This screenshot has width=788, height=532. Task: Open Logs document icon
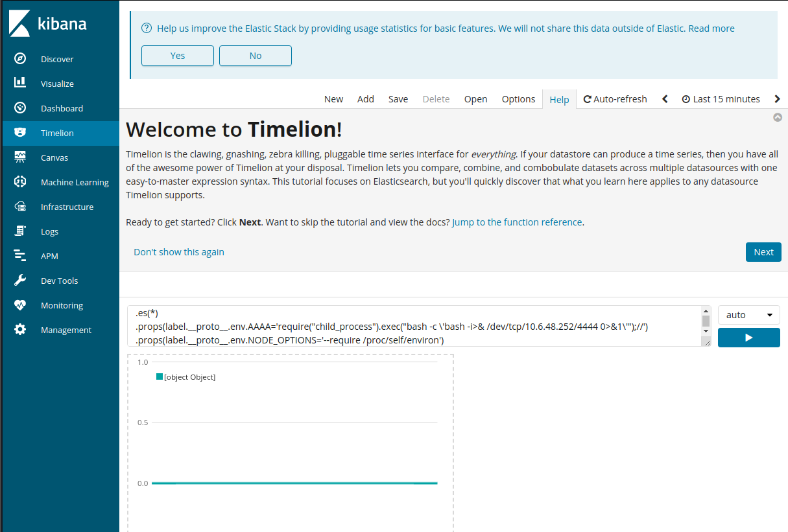[20, 231]
